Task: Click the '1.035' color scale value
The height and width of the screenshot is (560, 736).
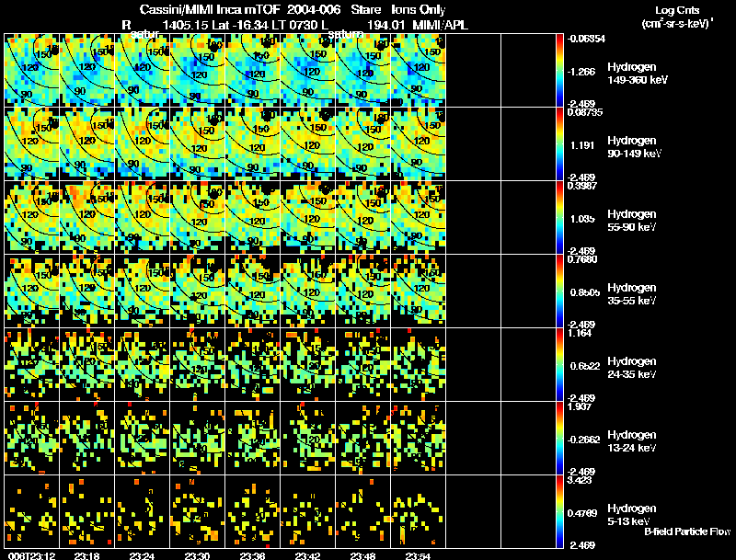Action: point(582,219)
